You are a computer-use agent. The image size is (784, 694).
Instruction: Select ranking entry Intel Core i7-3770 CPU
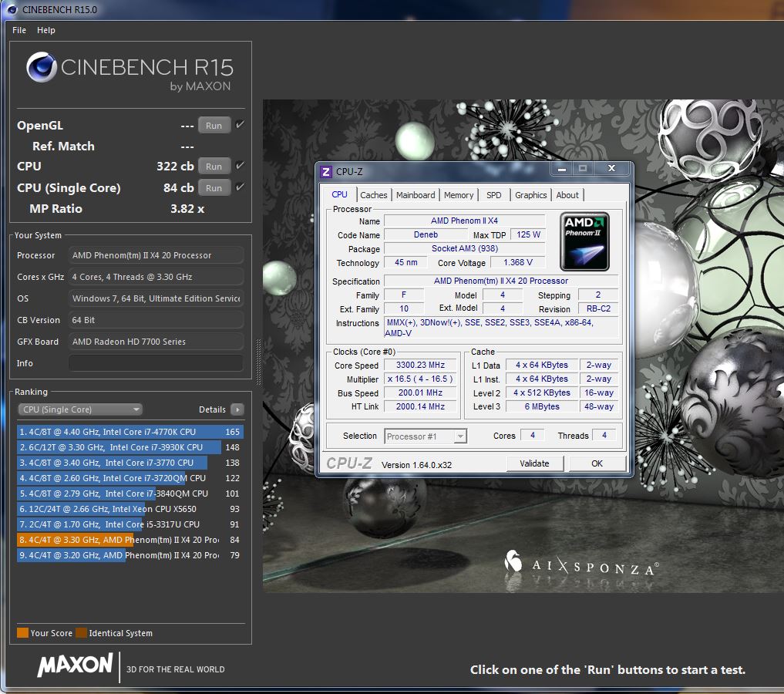coord(130,463)
